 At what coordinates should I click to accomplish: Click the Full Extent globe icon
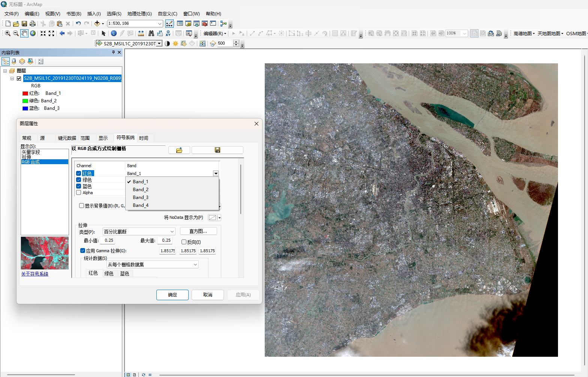[x=33, y=33]
